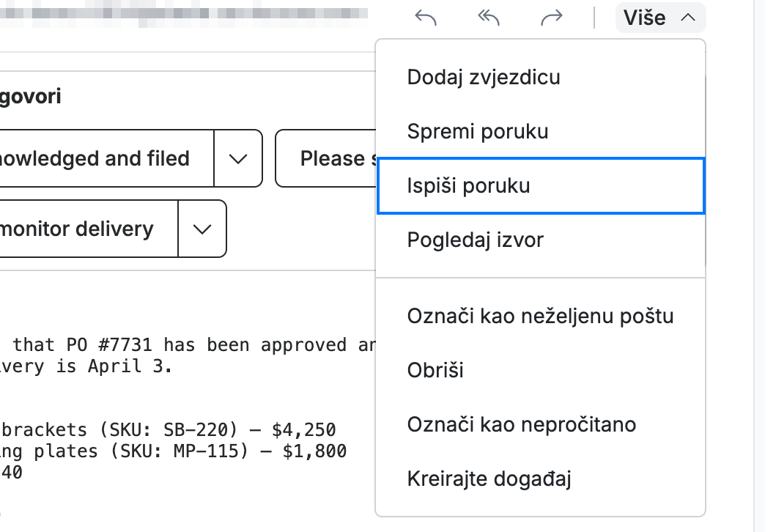Image resolution: width=765 pixels, height=532 pixels.
Task: Open Pogledaj izvor menu item
Action: tap(541, 240)
